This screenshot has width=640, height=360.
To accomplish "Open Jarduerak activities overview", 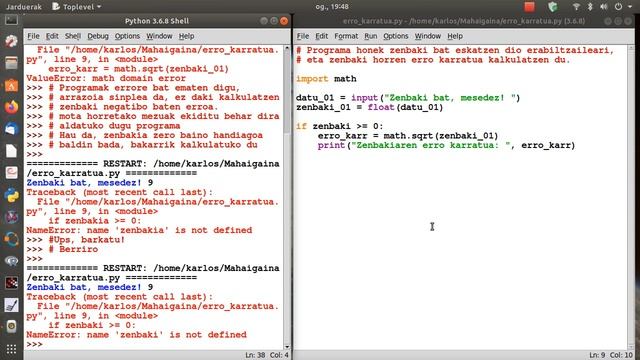I will [x=24, y=7].
